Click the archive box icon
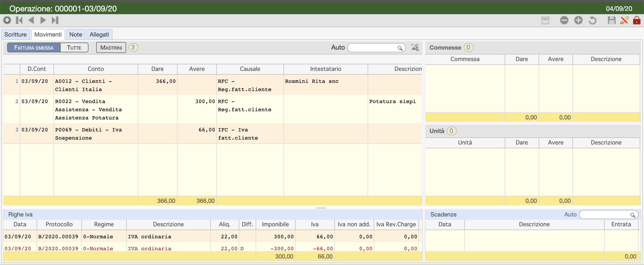This screenshot has height=265, width=644. pyautogui.click(x=545, y=20)
